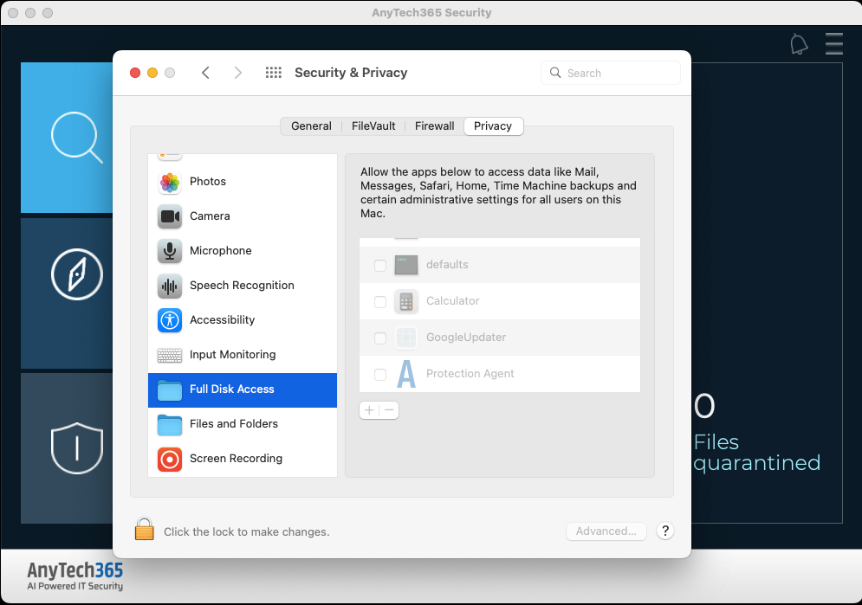This screenshot has height=605, width=862.
Task: Select the Full Disk Access label
Action: 232,389
